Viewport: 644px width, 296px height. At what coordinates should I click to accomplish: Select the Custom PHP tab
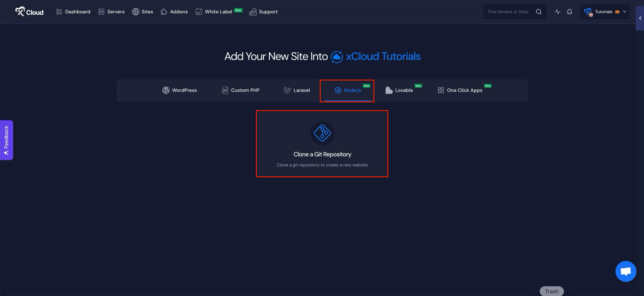tap(240, 90)
